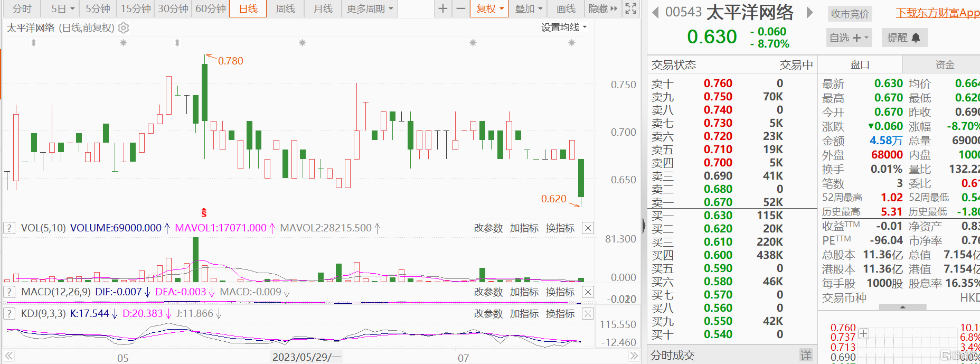Select 5分钟 period tab
Screen dimensions: 980x364
[x=98, y=8]
